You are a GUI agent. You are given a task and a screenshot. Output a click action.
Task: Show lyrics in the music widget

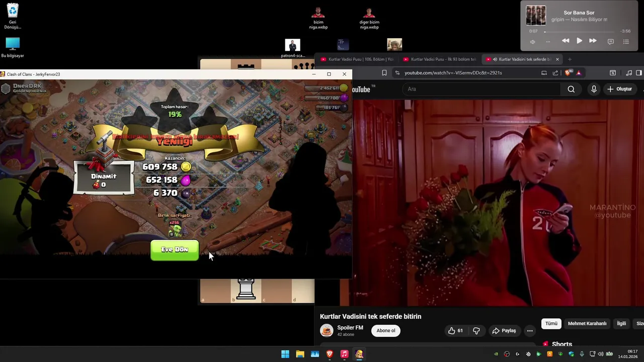tap(611, 41)
